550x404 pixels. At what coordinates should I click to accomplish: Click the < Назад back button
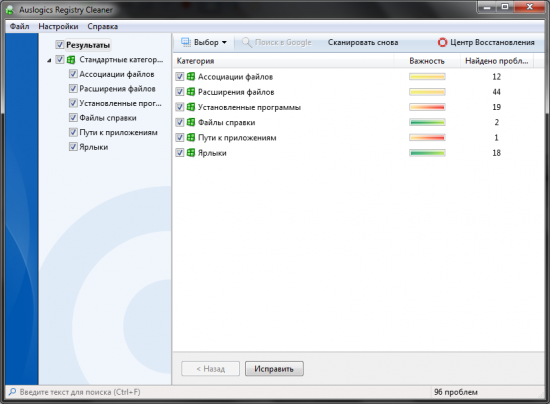[x=210, y=369]
